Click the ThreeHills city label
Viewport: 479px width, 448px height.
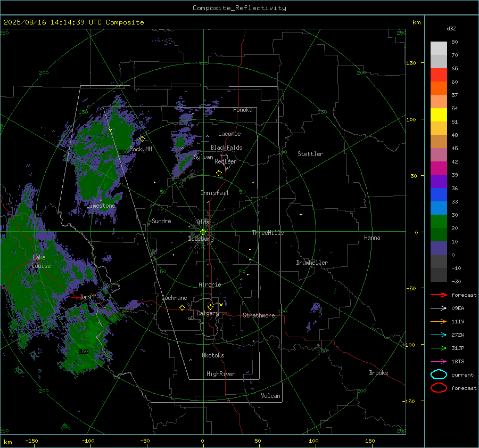click(x=268, y=233)
